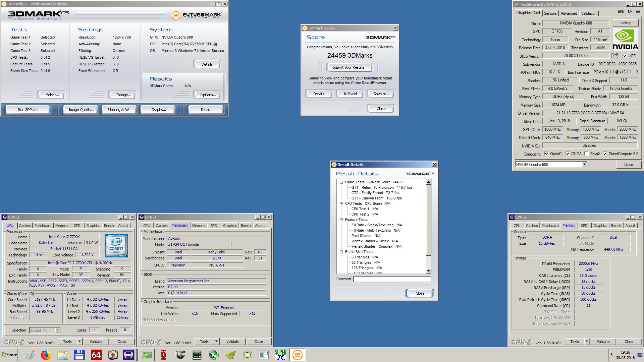Open the NVIDIA Quadro 600 GPU selector dropdown
Image resolution: width=644 pixels, height=362 pixels.
click(x=584, y=165)
